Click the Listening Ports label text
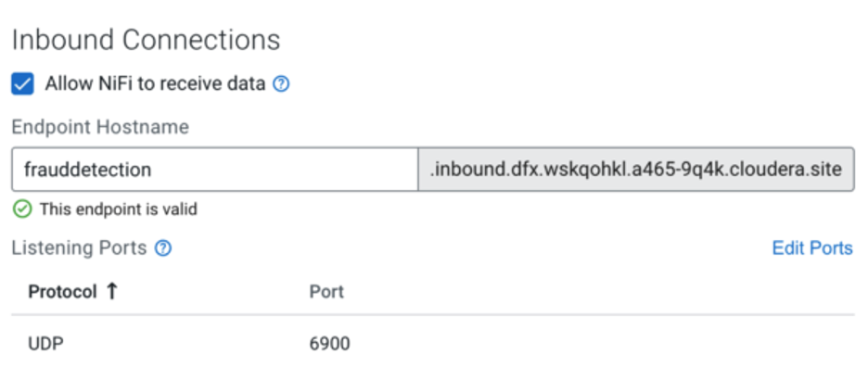The height and width of the screenshot is (367, 868). click(x=79, y=248)
